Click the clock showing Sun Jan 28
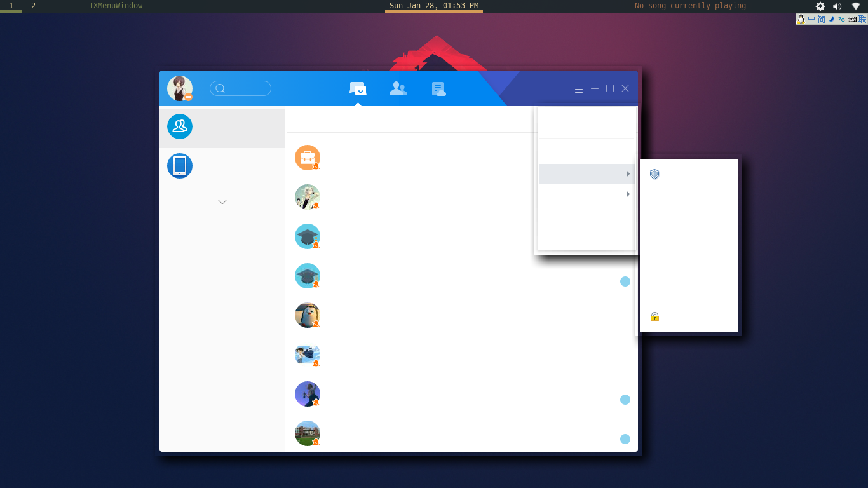 (x=434, y=6)
